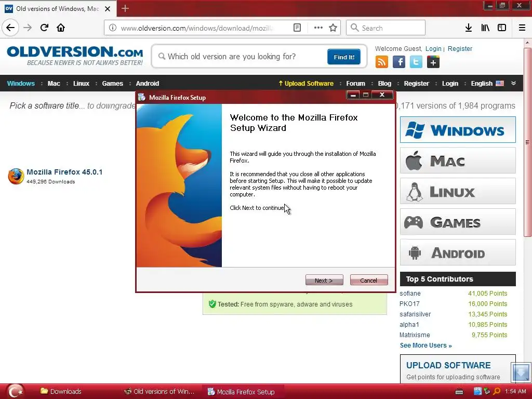532x399 pixels.
Task: Click the browser Search box
Action: click(x=385, y=28)
